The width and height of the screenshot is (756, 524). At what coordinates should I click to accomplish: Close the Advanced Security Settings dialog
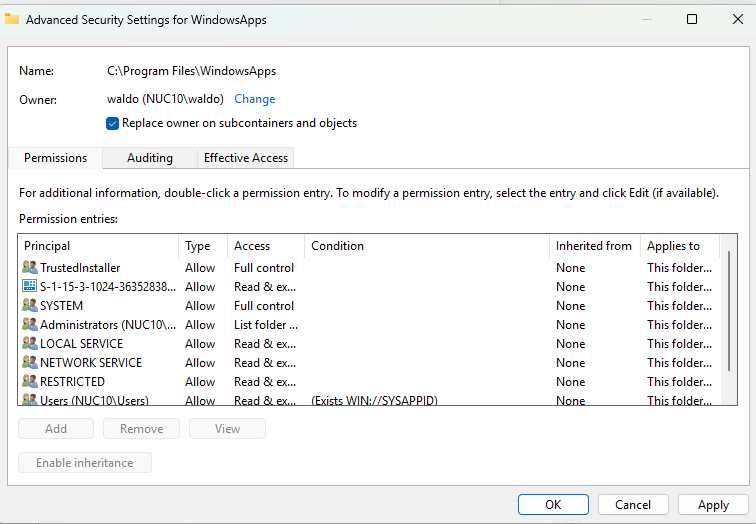point(738,19)
